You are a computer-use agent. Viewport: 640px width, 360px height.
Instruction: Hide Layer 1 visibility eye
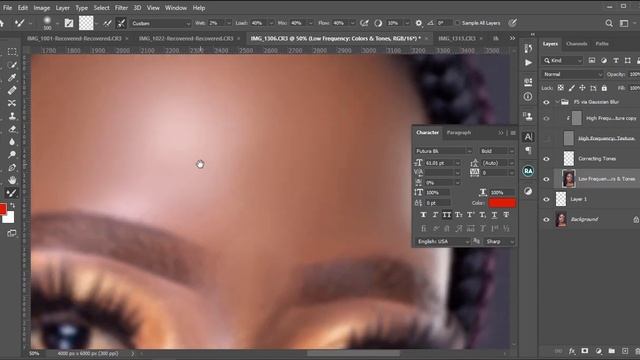(546, 200)
